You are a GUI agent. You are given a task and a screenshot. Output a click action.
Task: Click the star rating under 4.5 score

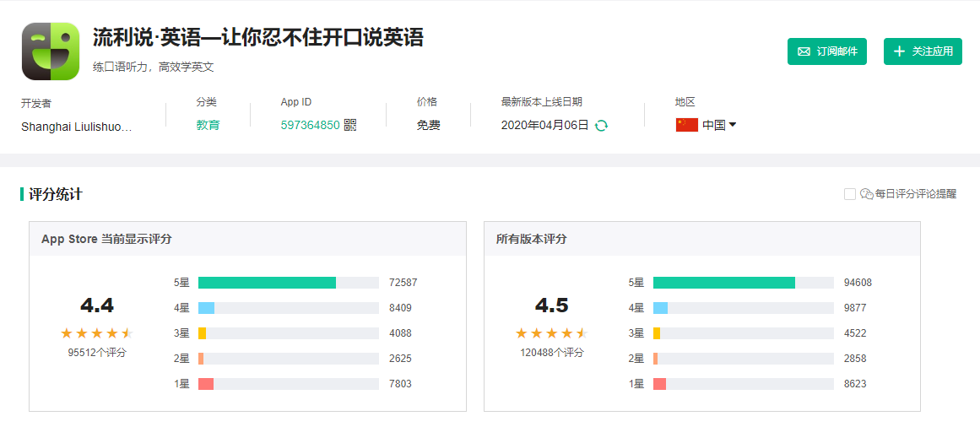551,333
